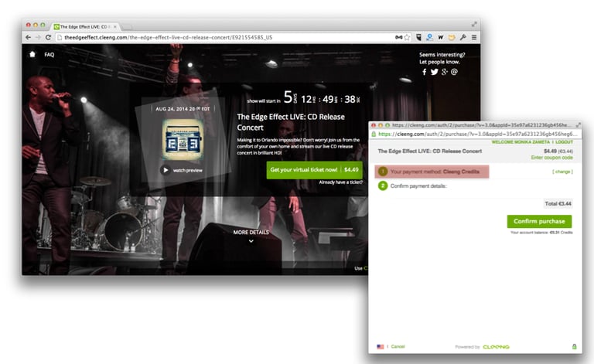Open the shield extension icon
The width and height of the screenshot is (594, 364).
tap(418, 37)
